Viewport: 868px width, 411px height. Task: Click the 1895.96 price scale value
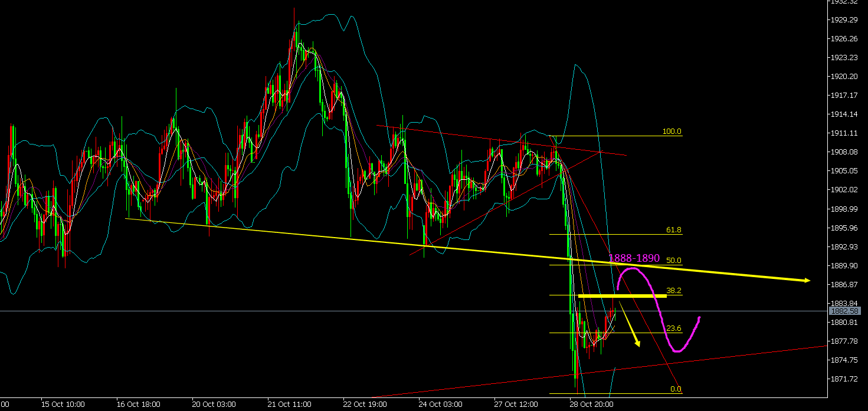(x=843, y=228)
